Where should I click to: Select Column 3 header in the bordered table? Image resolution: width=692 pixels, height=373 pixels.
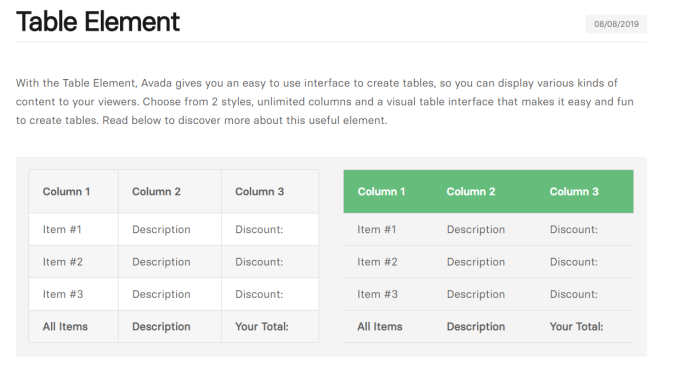point(260,192)
